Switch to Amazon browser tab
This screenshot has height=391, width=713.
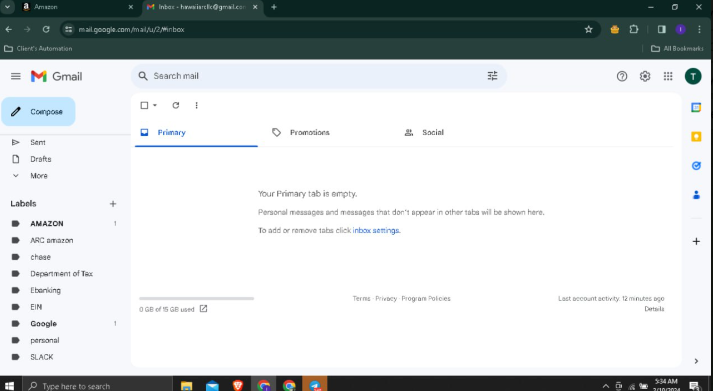77,7
